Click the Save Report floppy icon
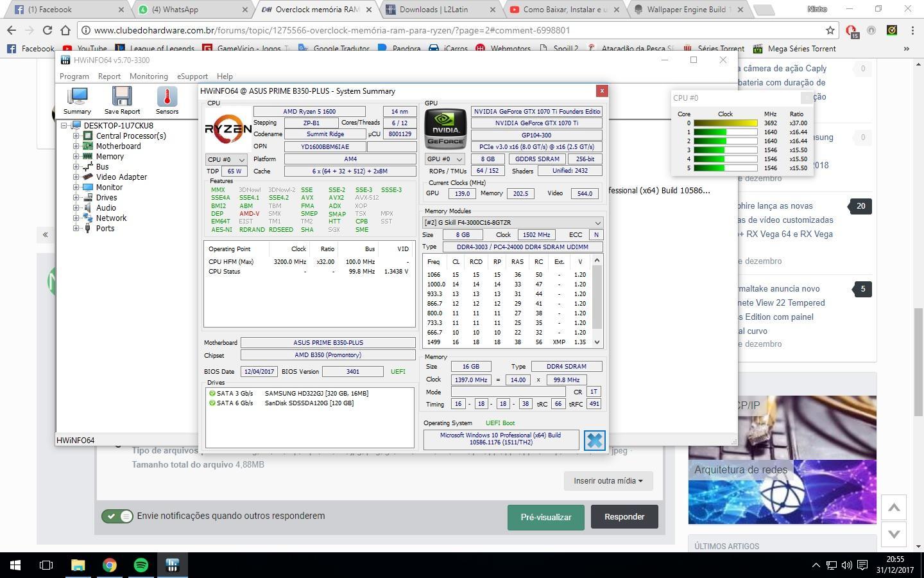924x578 pixels. pos(122,100)
